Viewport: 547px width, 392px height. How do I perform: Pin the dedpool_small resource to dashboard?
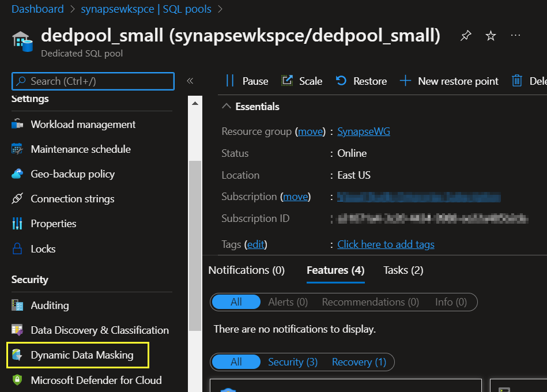pos(466,36)
